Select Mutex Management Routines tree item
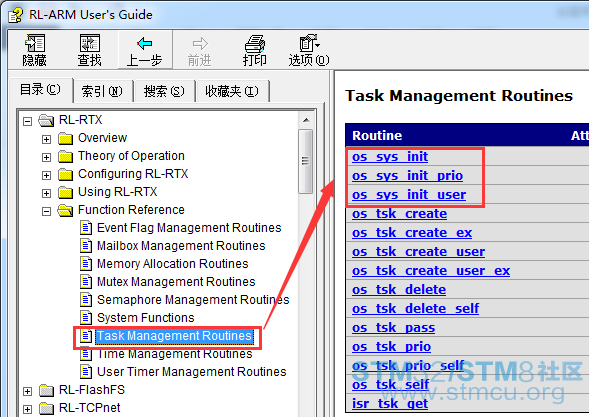Screen dimensions: 589x417 point(176,282)
